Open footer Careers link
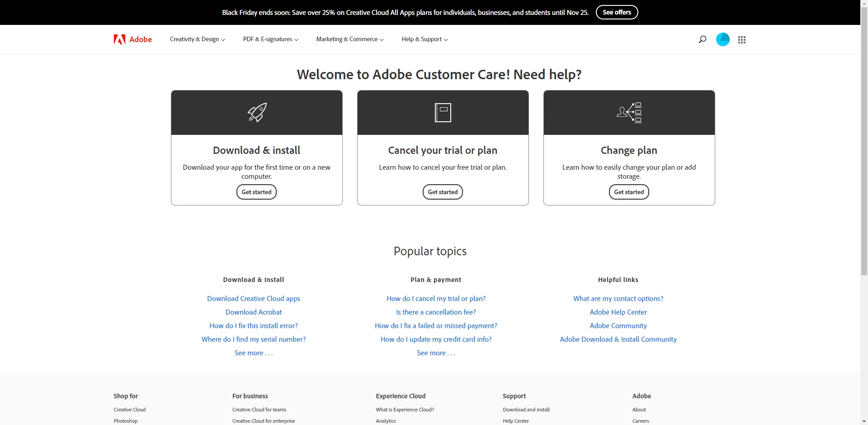This screenshot has height=425, width=868. pyautogui.click(x=641, y=421)
